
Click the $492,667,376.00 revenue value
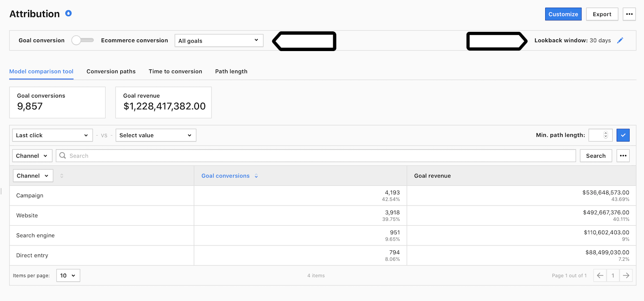pyautogui.click(x=606, y=212)
